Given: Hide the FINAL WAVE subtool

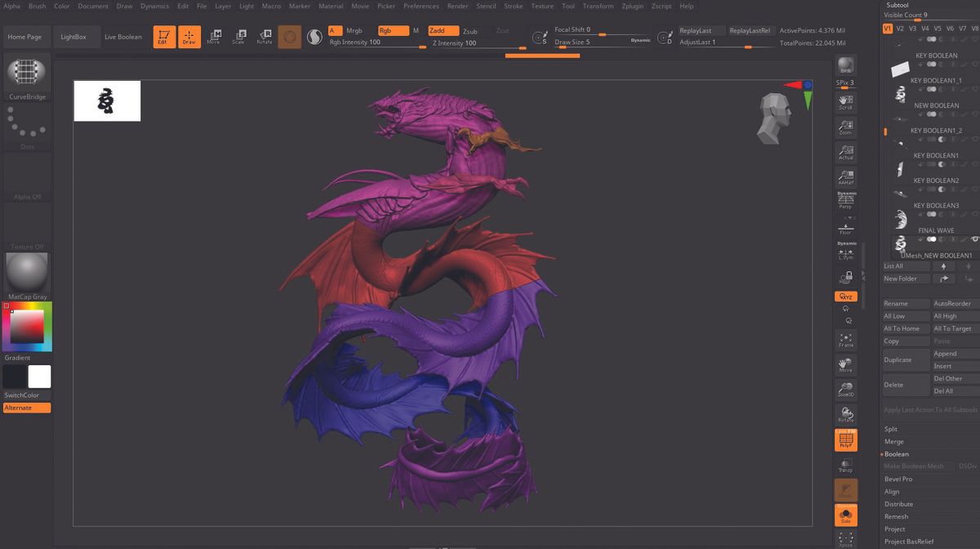Looking at the screenshot, I should pyautogui.click(x=973, y=239).
